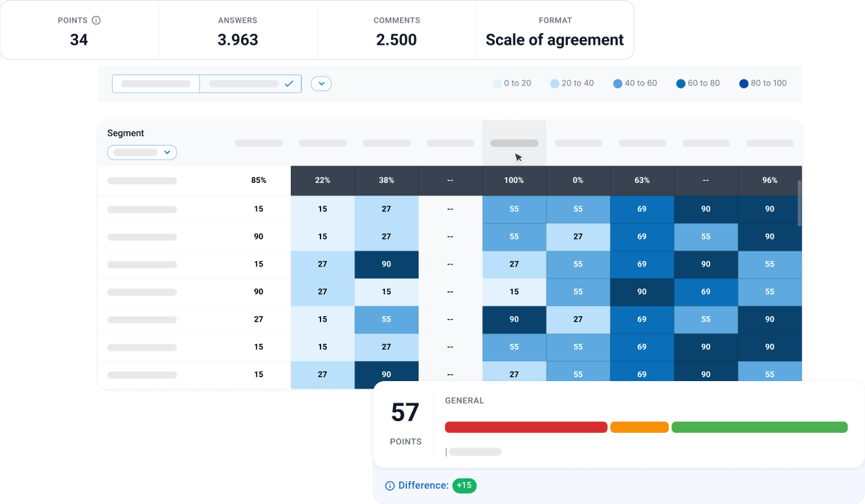This screenshot has height=504, width=865.
Task: Click the 60 to 80 legend dot
Action: pos(681,84)
